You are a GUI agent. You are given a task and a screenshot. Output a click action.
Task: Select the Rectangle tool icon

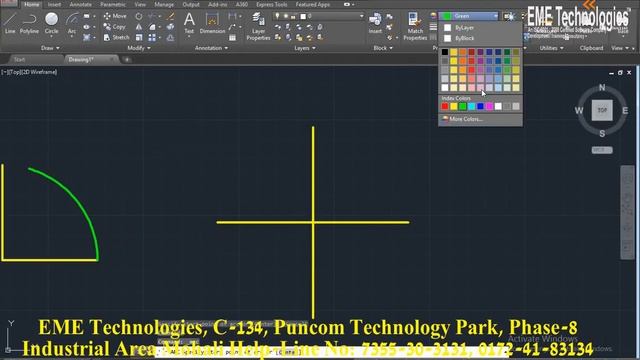click(87, 16)
